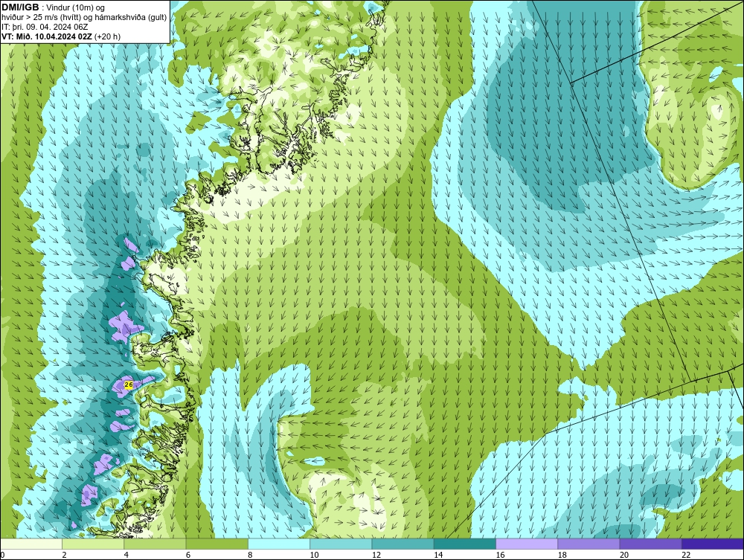Image resolution: width=744 pixels, height=560 pixels.
Task: Select the 12–14 m/s teal swatch
Action: [x=403, y=544]
